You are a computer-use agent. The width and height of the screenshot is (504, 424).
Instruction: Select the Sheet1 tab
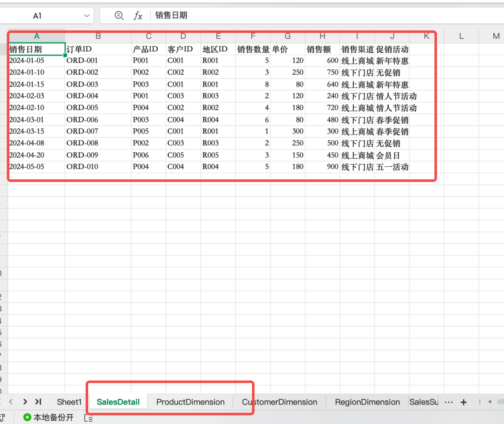point(69,402)
